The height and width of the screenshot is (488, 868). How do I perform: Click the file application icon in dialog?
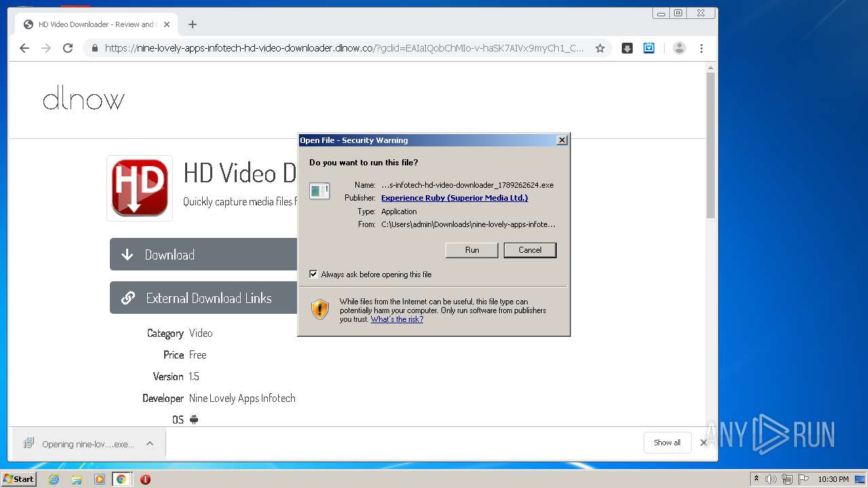tap(319, 191)
